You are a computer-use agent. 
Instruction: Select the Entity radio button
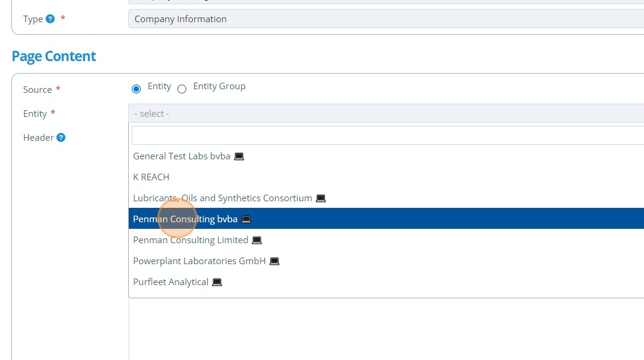[137, 89]
